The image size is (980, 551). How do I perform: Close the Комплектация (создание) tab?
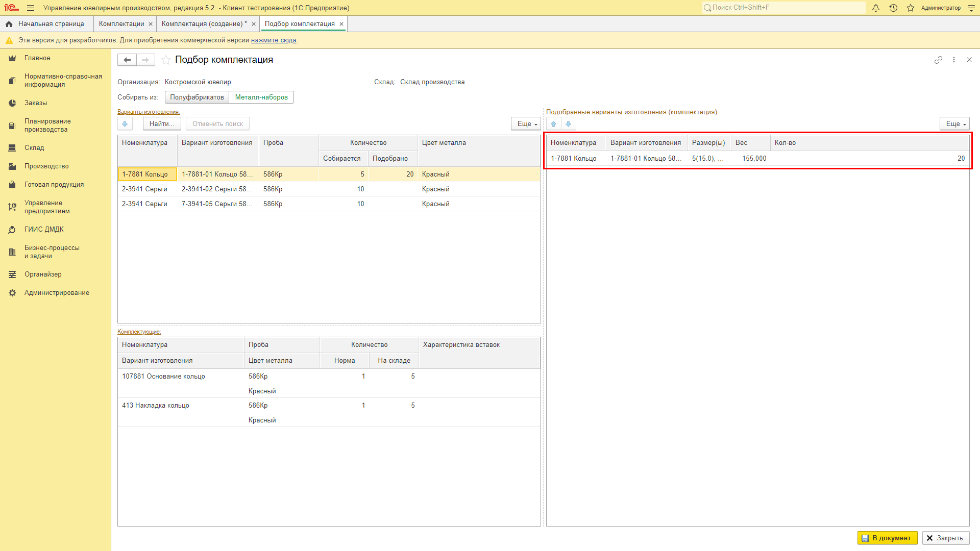254,24
